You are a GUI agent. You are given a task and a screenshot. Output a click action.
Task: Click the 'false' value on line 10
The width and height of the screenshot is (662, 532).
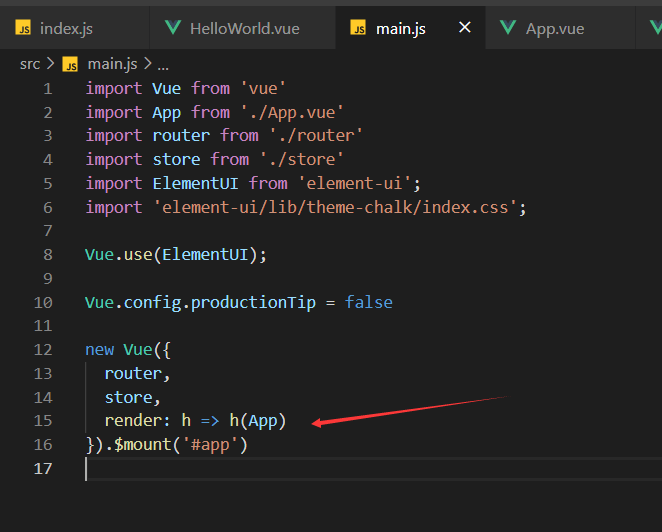369,302
